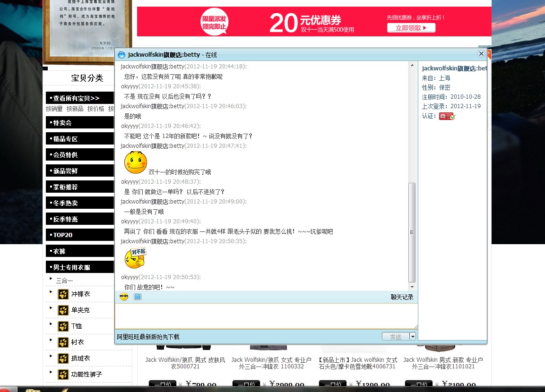Viewport: 545px width, 392px height.
Task: Click the paw icon beside 单夹克
Action: coord(63,310)
